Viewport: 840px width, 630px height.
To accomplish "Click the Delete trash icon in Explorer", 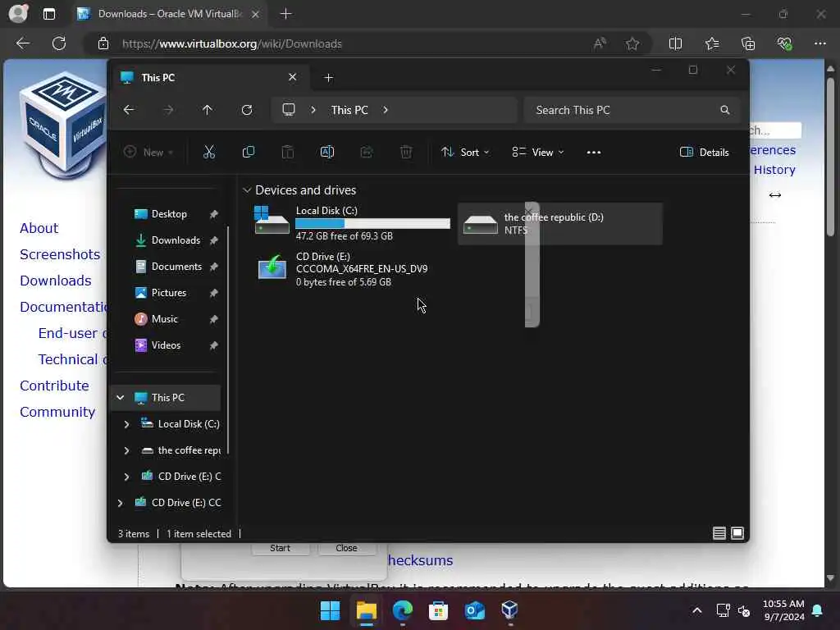I will [406, 152].
